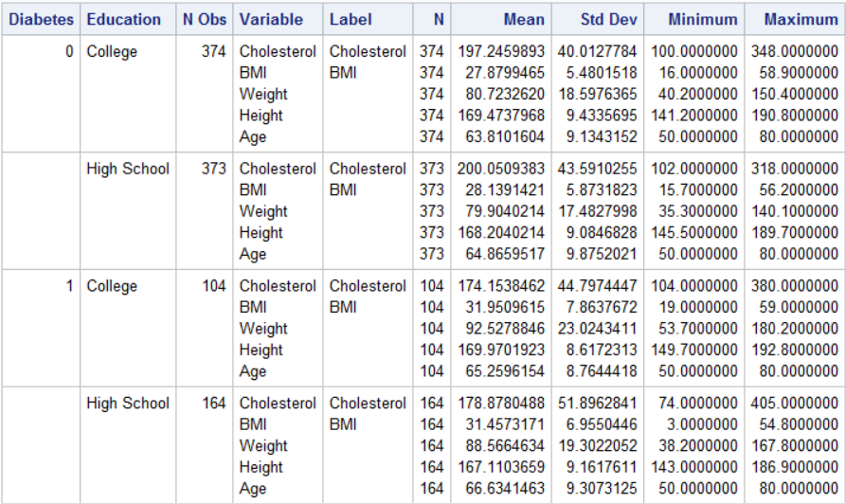Click mean value 27.8799465

point(505,73)
